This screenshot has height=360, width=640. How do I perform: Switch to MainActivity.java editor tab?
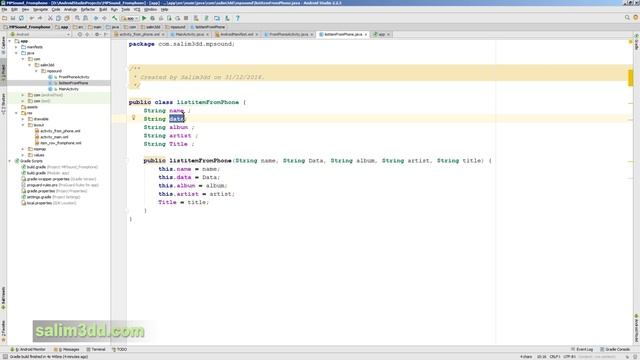coord(189,35)
